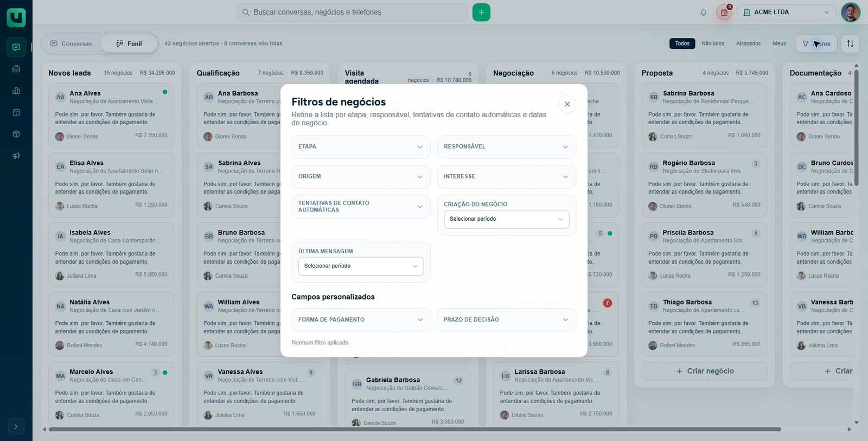Open the bar chart icon in the sidebar
The height and width of the screenshot is (441, 868).
(16, 91)
